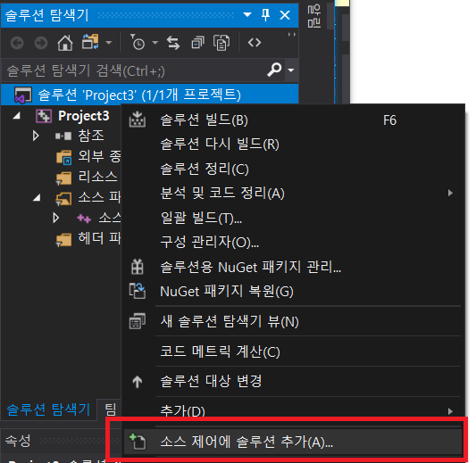Select the 참조 tree item
This screenshot has width=476, height=463.
91,136
